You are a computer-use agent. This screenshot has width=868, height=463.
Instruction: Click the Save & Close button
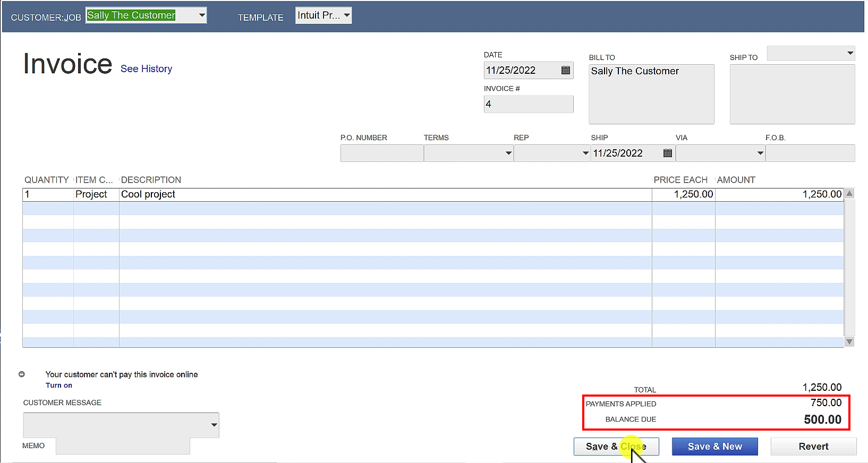(616, 447)
